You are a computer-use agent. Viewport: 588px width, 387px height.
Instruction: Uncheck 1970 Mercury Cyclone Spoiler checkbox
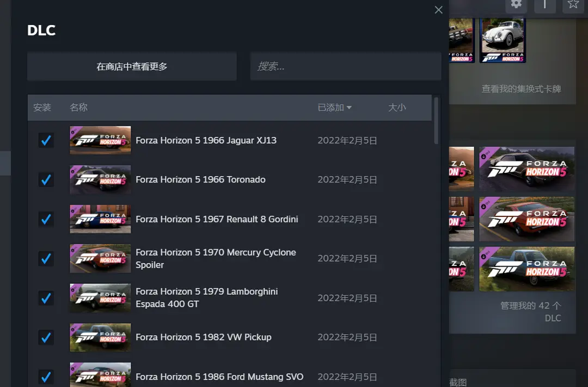(x=46, y=258)
